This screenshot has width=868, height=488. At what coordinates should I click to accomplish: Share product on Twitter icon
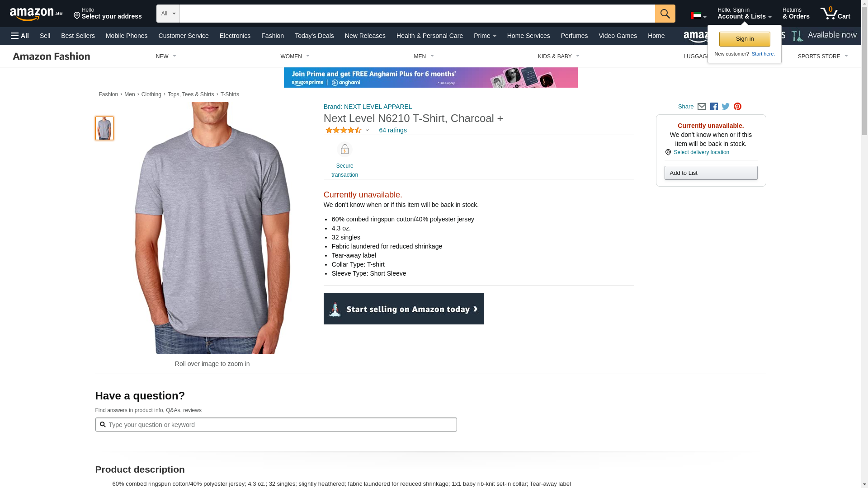point(726,107)
